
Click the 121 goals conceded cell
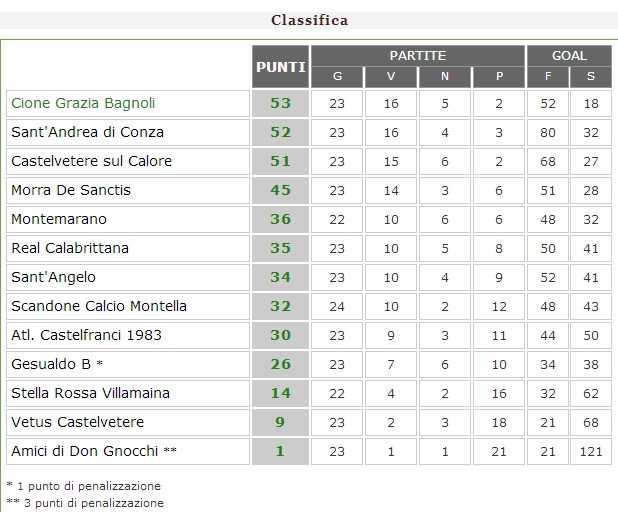(x=591, y=451)
